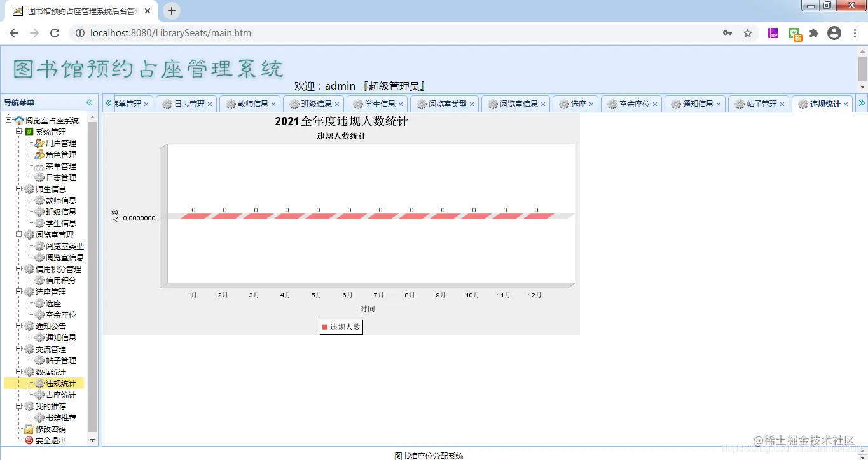The height and width of the screenshot is (460, 868).
Task: Click the 修改密码 edit icon
Action: pyautogui.click(x=29, y=430)
